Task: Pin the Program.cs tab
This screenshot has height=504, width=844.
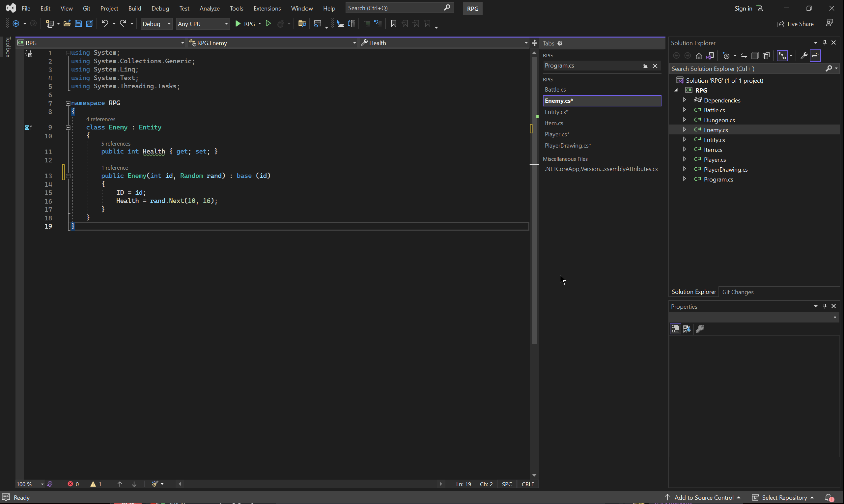Action: [x=645, y=66]
